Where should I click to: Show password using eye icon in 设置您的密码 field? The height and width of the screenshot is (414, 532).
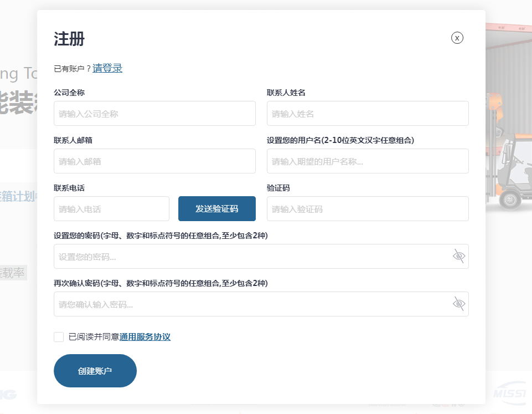click(458, 256)
